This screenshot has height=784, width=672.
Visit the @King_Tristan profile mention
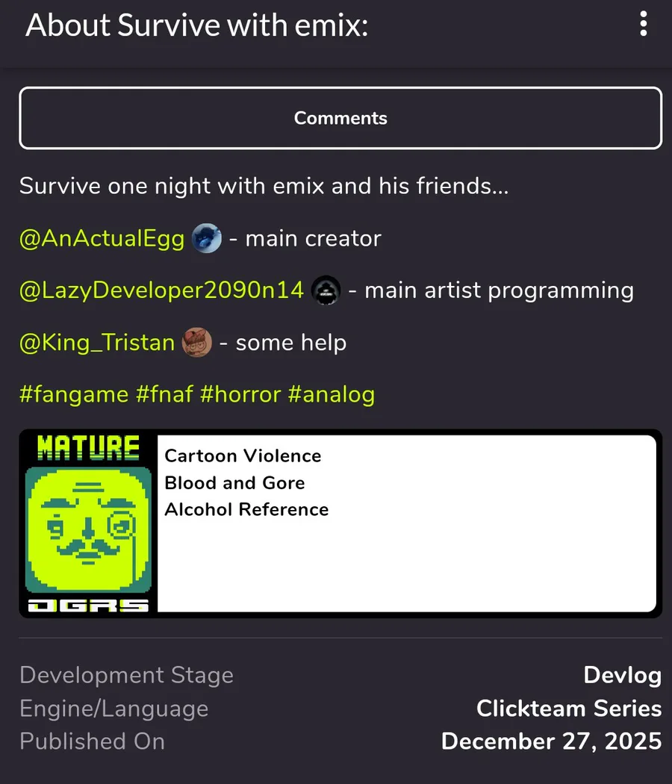pyautogui.click(x=97, y=343)
